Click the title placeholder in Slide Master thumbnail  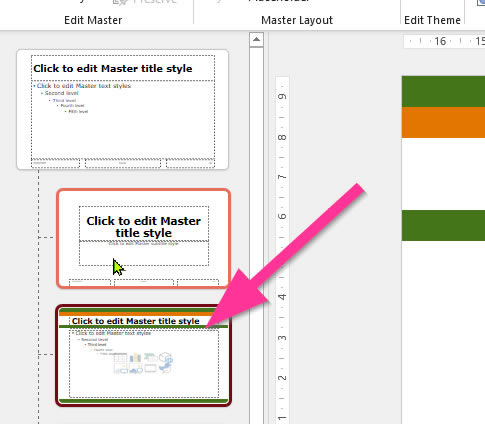(x=123, y=68)
